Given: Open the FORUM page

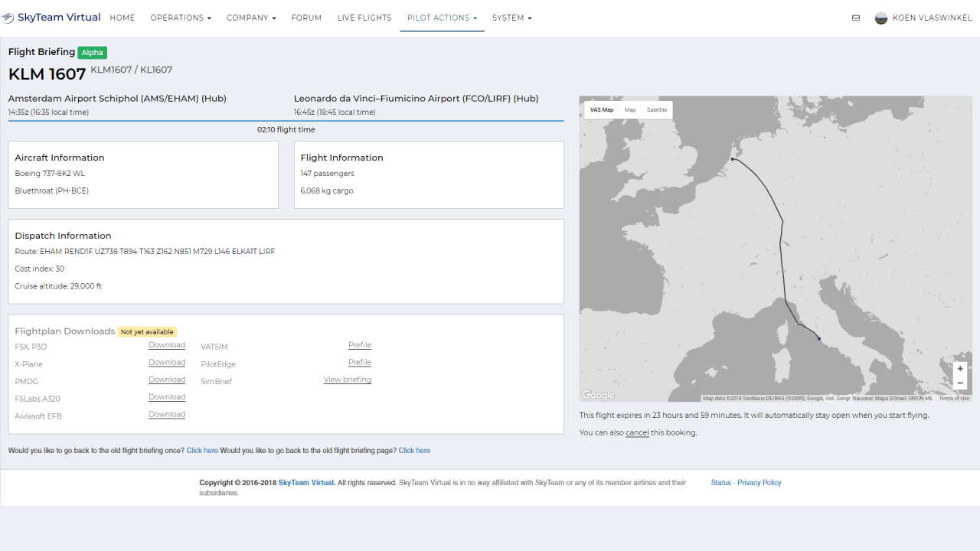Looking at the screenshot, I should pos(306,18).
